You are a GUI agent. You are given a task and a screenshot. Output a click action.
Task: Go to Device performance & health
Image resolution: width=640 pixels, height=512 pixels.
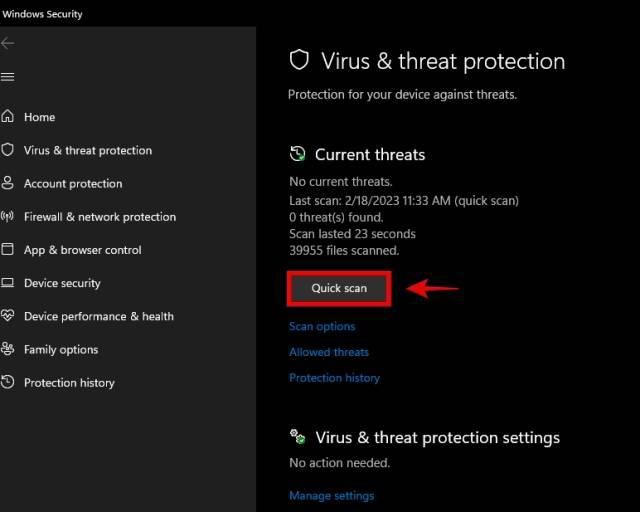(99, 317)
